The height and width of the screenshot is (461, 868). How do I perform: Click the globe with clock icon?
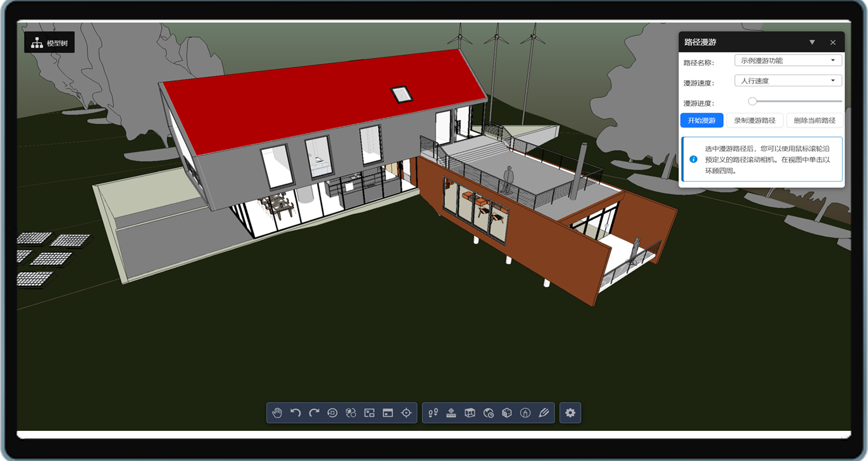tap(488, 413)
